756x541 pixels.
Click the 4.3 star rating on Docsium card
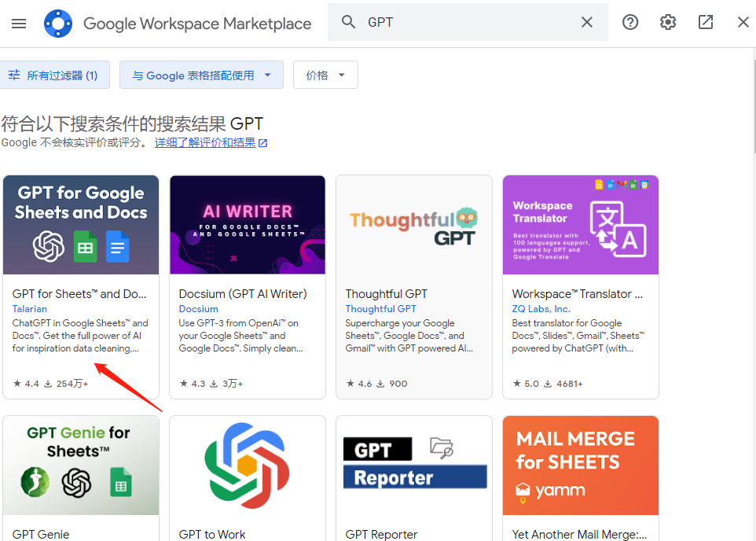click(x=193, y=384)
